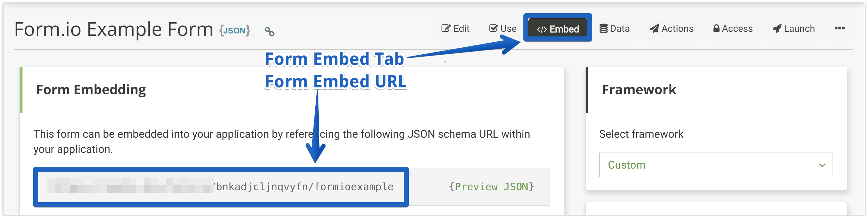Open the Custom framework dropdown
This screenshot has height=218, width=868.
[x=715, y=165]
